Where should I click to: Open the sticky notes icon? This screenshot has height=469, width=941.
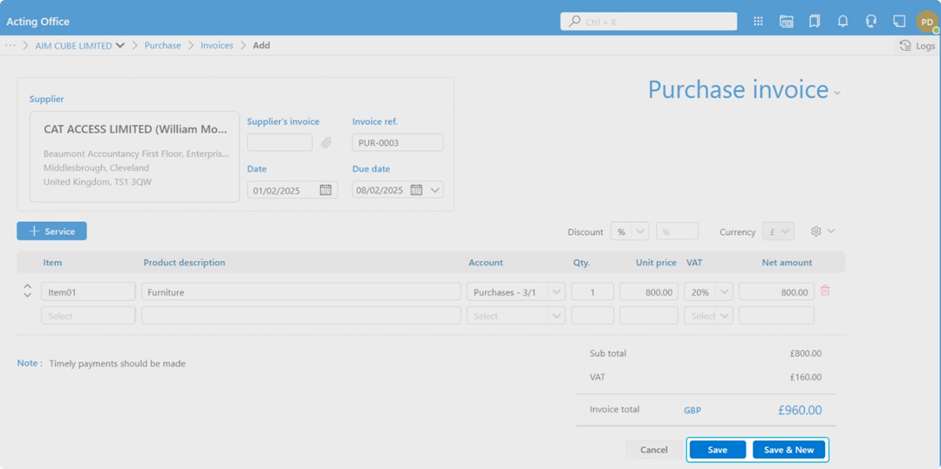pyautogui.click(x=899, y=21)
